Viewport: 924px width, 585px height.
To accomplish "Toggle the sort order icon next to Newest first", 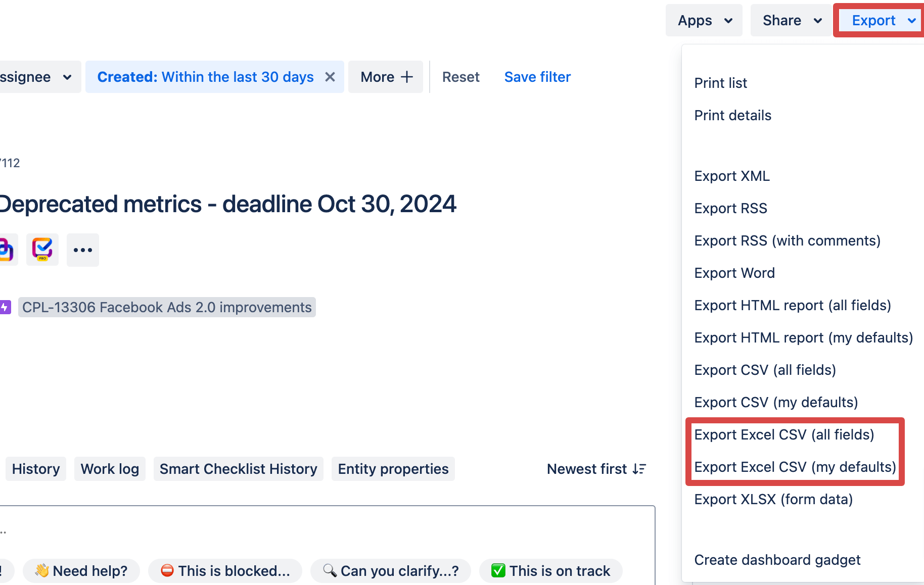I will point(638,469).
